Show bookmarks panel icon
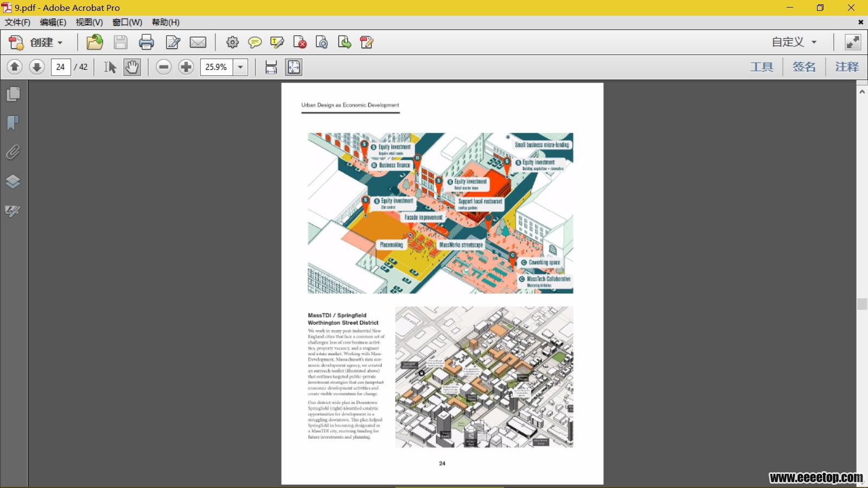868x488 pixels. (13, 123)
